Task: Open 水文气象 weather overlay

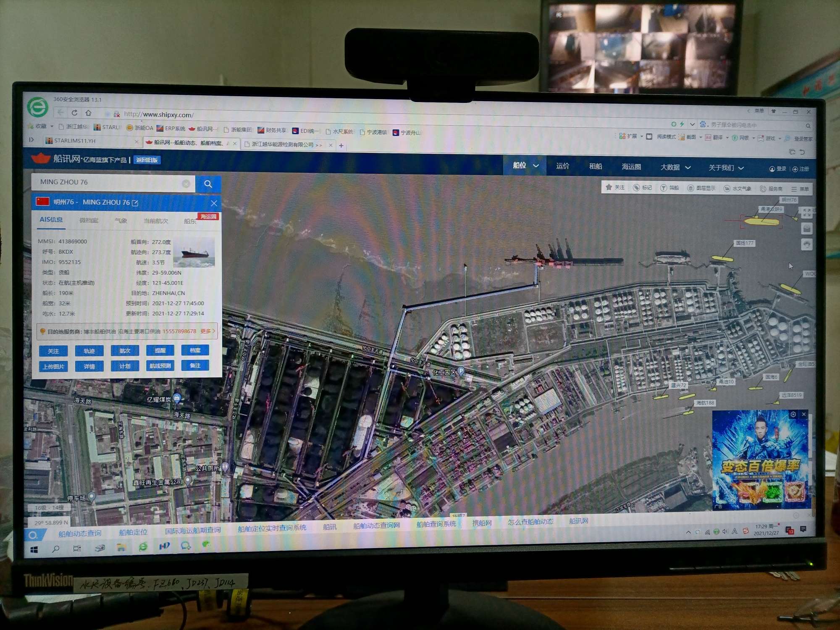Action: click(737, 189)
